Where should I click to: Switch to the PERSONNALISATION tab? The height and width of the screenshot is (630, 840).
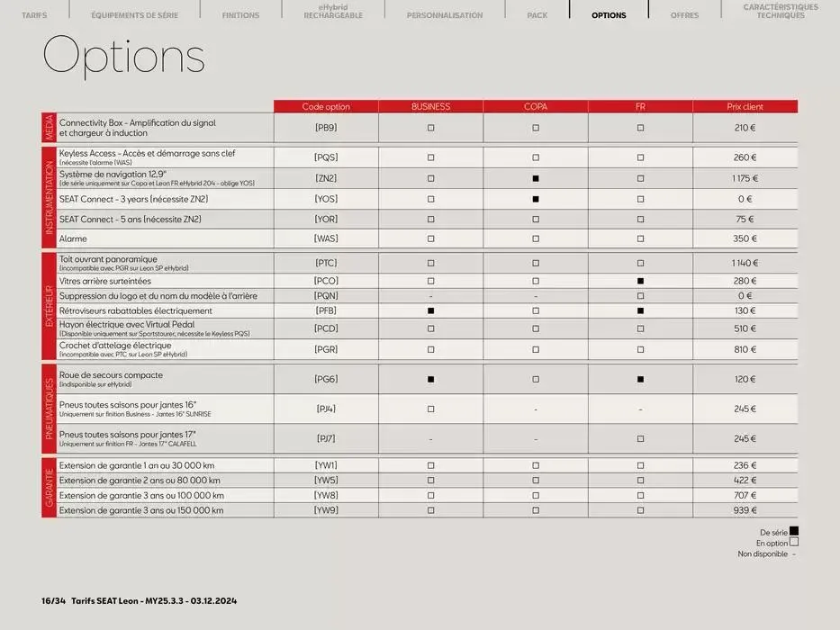coord(445,14)
